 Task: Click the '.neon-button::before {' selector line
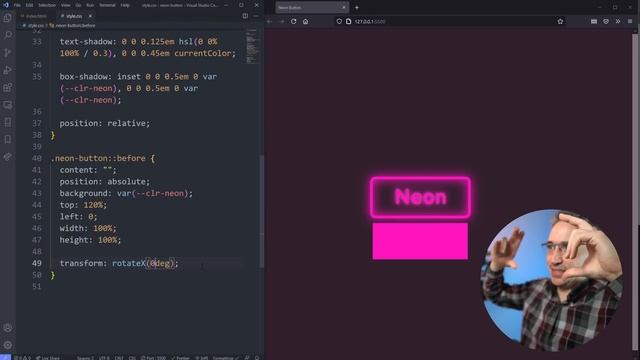point(103,158)
